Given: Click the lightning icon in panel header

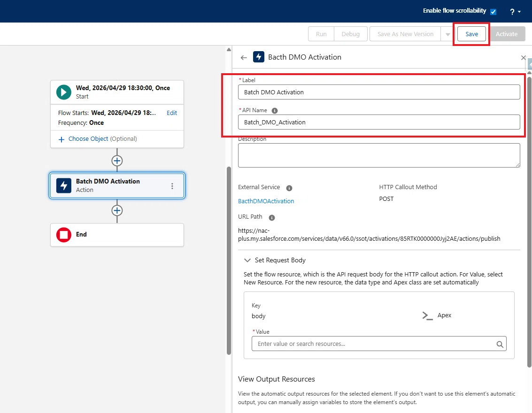Looking at the screenshot, I should pos(259,57).
